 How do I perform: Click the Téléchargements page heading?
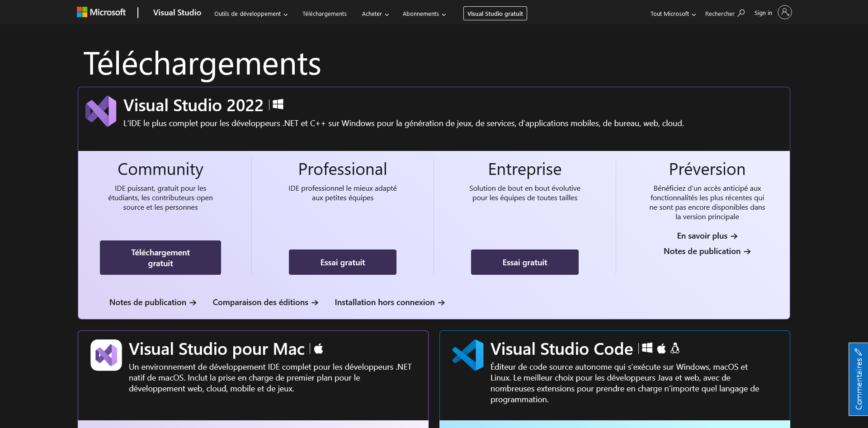202,64
